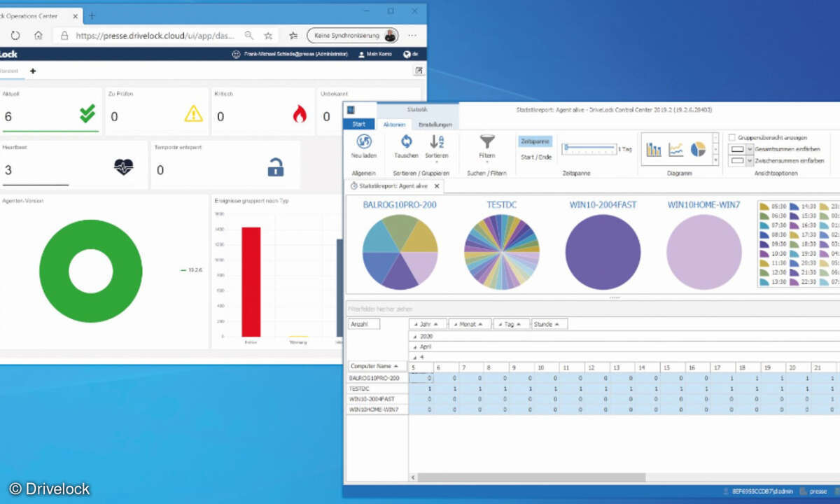Select the line chart diagram type

[676, 149]
